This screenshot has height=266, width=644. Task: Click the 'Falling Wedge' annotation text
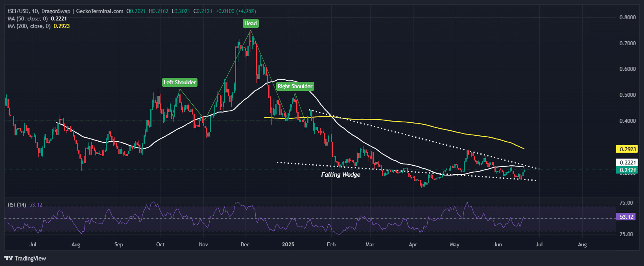pos(341,174)
